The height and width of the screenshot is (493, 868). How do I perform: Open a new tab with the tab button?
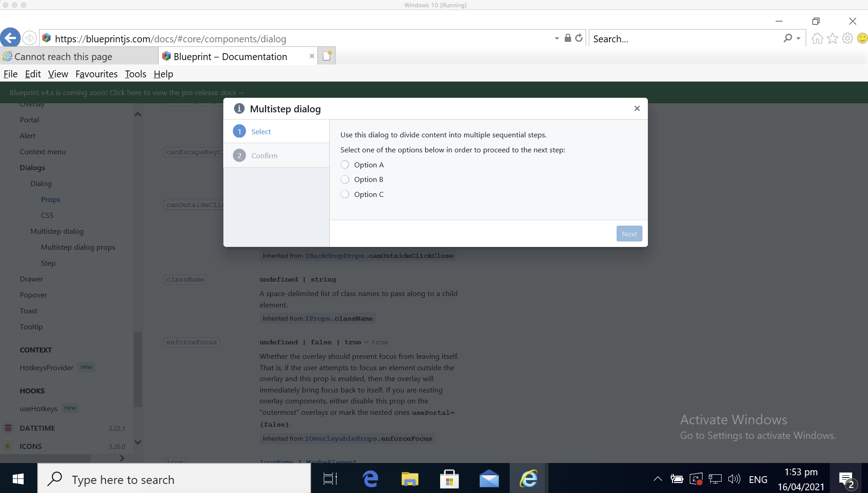pos(326,56)
